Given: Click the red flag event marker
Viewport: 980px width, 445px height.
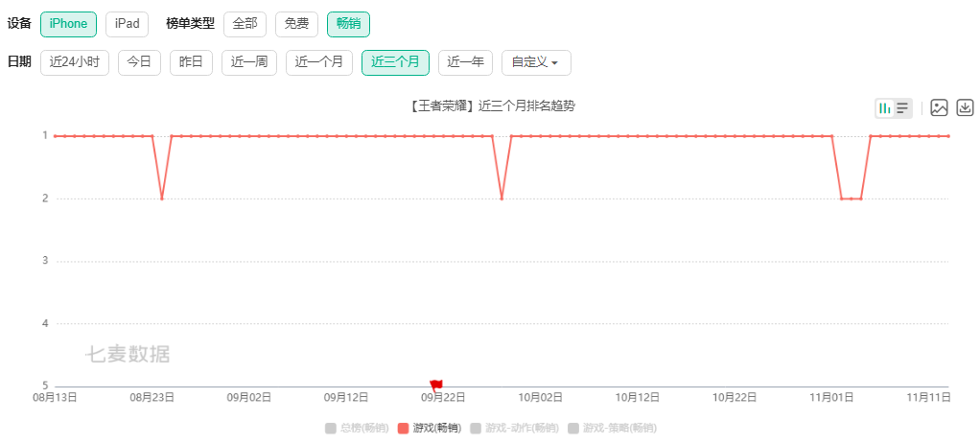Looking at the screenshot, I should point(436,385).
